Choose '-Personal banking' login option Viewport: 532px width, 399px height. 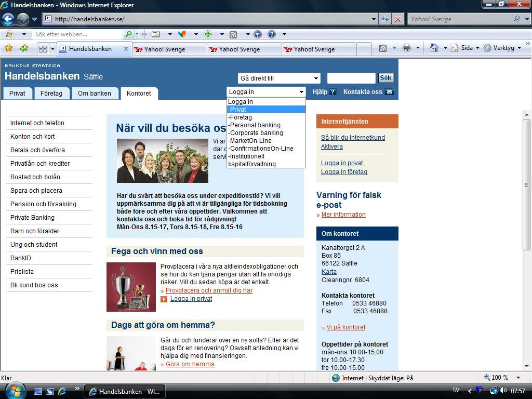point(266,125)
